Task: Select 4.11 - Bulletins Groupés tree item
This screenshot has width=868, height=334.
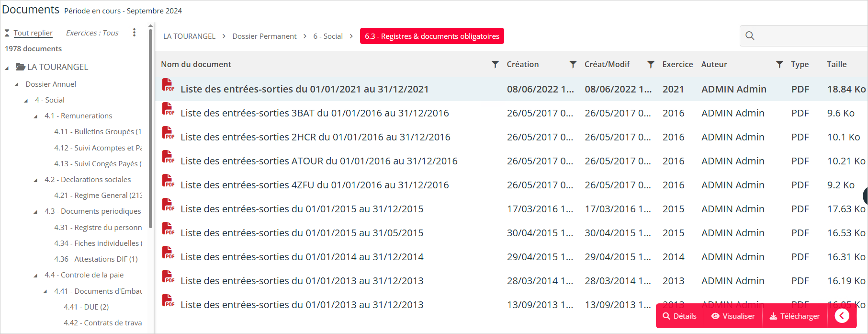Action: 98,131
